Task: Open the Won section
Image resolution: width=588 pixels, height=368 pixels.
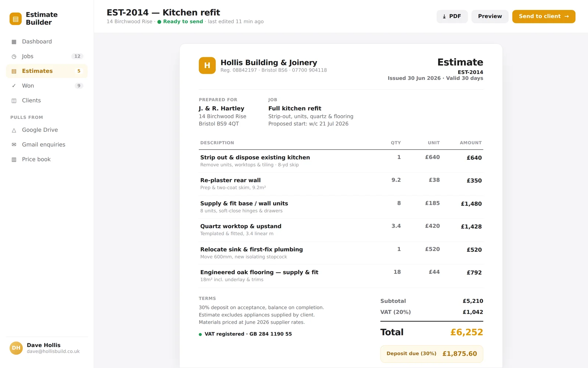Action: click(47, 86)
